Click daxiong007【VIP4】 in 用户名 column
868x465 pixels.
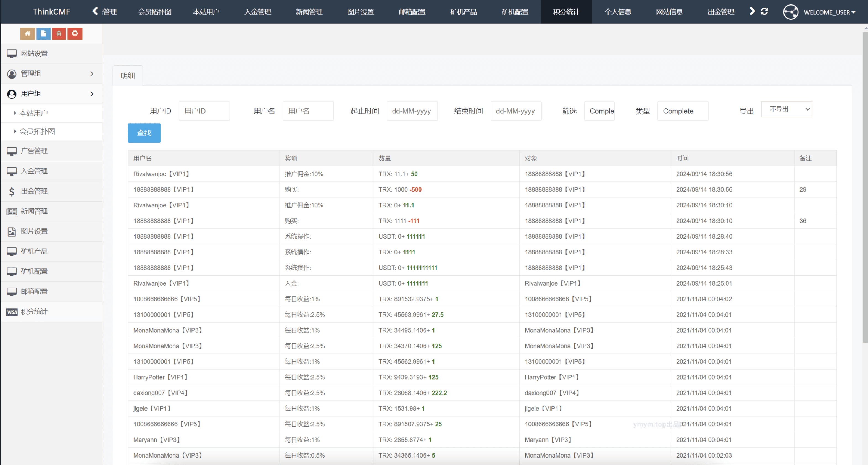tap(161, 393)
